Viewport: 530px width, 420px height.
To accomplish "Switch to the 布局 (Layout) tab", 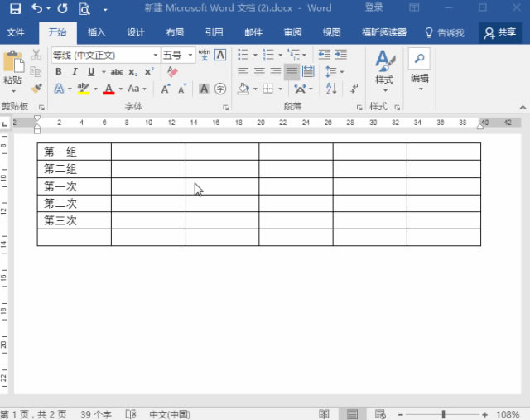I will (x=175, y=32).
